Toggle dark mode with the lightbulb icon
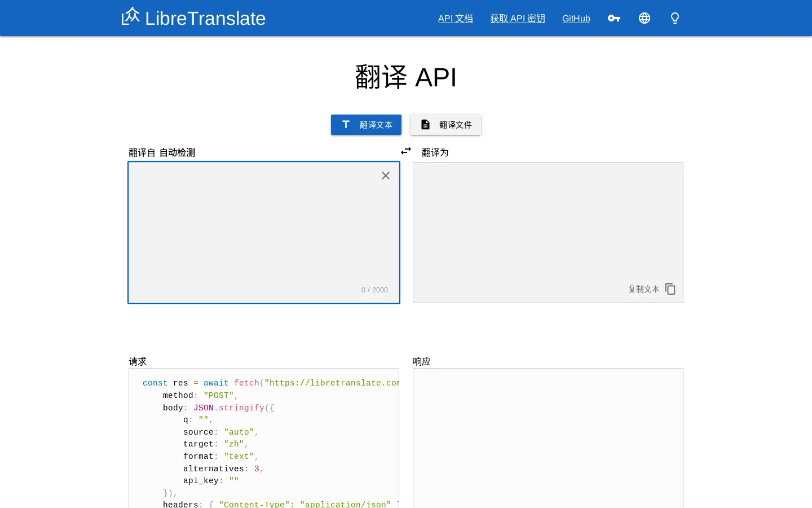The width and height of the screenshot is (812, 508). (x=675, y=18)
